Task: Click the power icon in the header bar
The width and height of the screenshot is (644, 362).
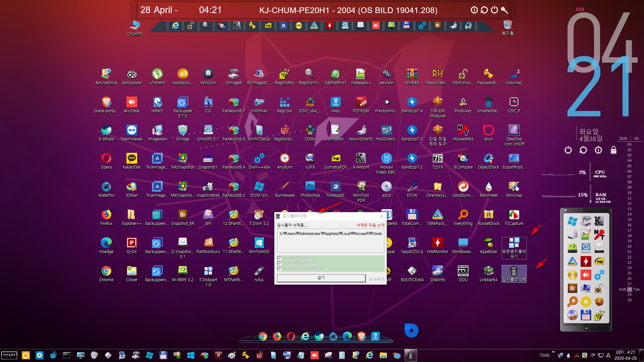Action: click(494, 10)
